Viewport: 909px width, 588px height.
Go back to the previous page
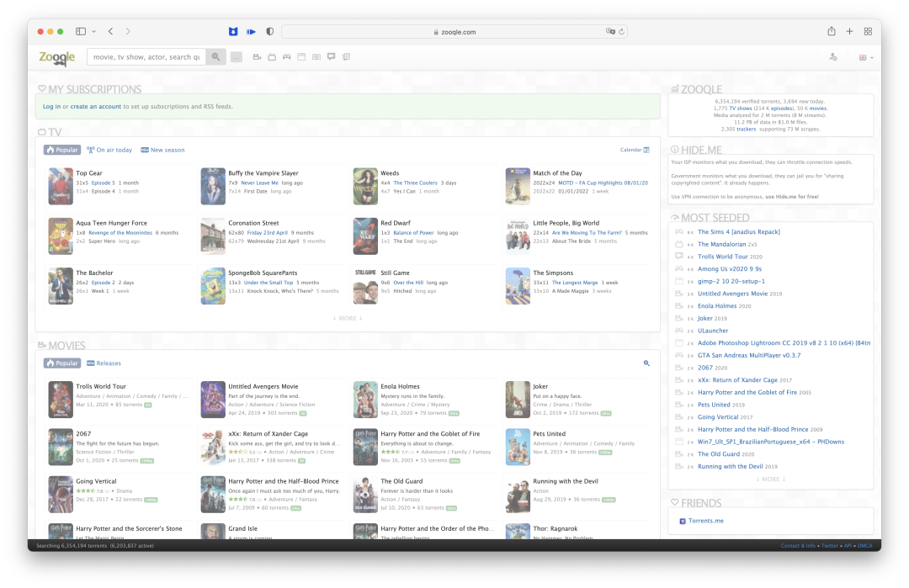(x=110, y=31)
